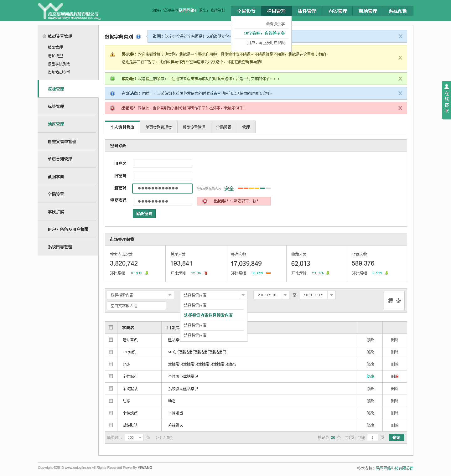Collapse the 模型设置管理 sidebar section
Screen dimensions: 451x476
click(44, 36)
